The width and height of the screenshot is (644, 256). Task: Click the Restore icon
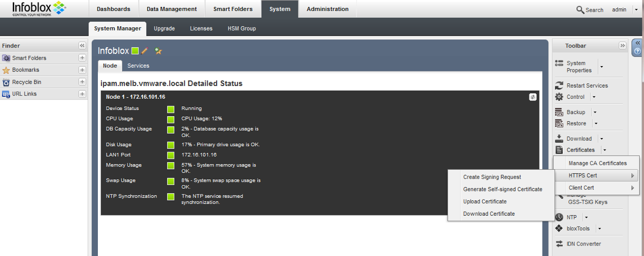[559, 123]
